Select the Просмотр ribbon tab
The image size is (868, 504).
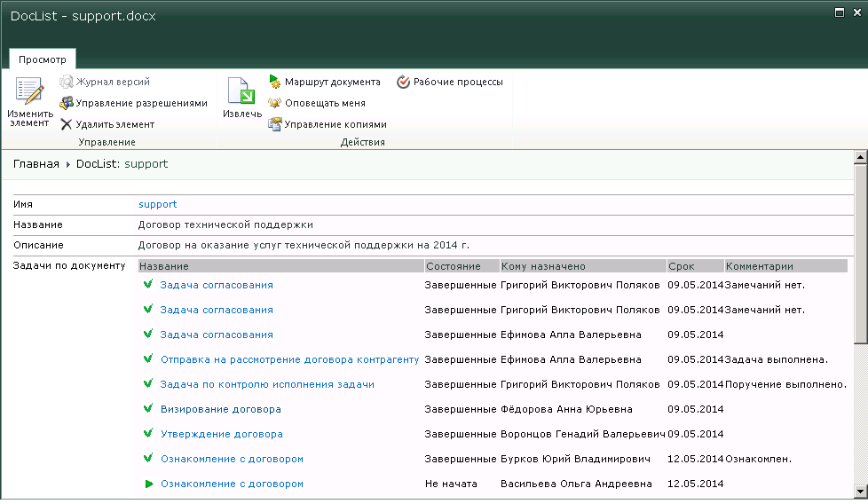coord(43,59)
